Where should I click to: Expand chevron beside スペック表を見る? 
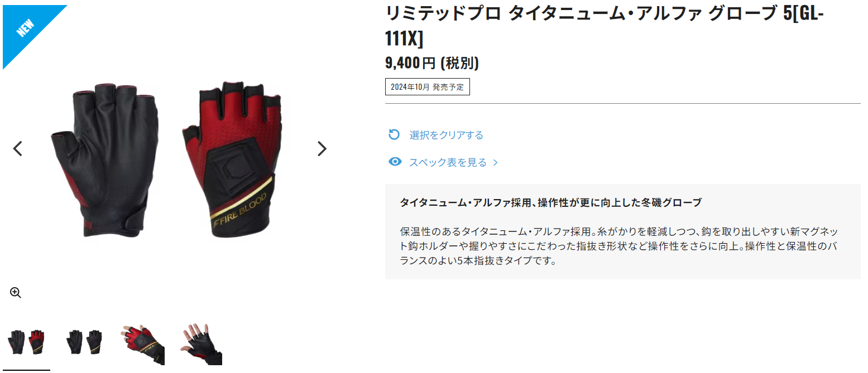(x=495, y=163)
